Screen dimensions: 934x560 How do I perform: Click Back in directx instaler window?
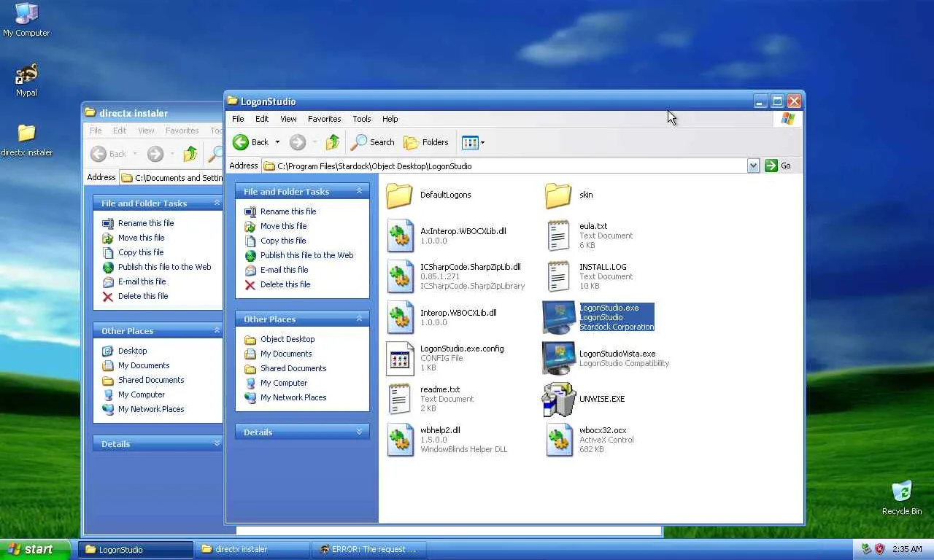click(108, 154)
